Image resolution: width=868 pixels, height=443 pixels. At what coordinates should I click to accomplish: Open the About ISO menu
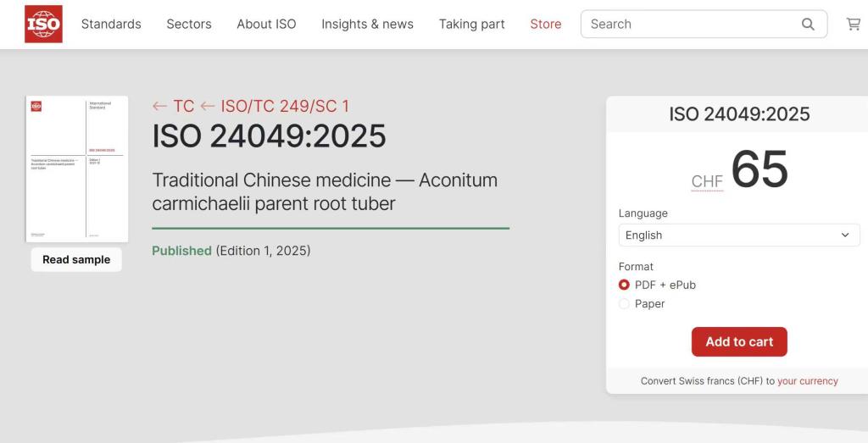(x=266, y=24)
